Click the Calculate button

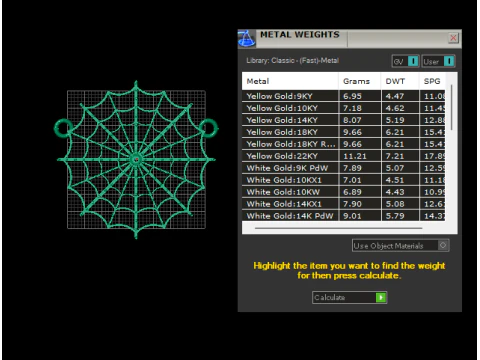coord(349,297)
